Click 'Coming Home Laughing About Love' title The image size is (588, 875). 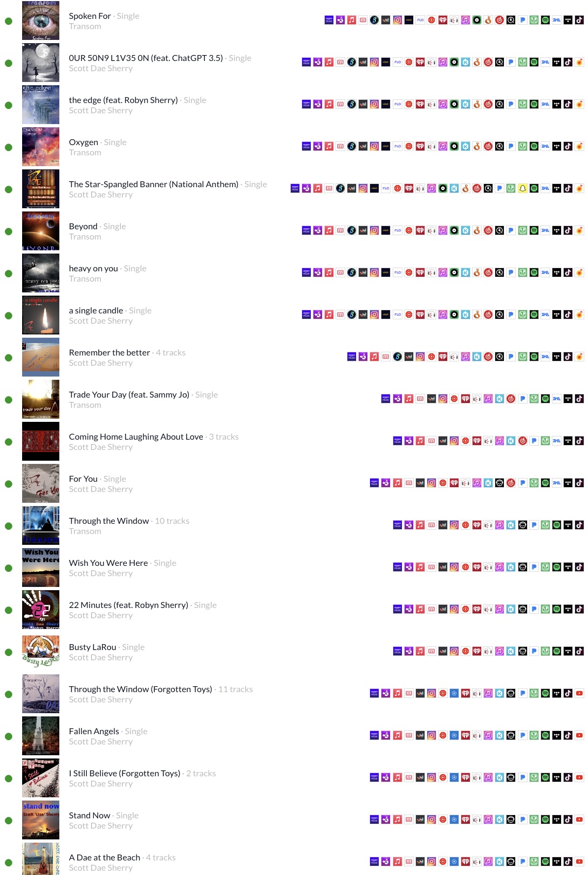136,437
